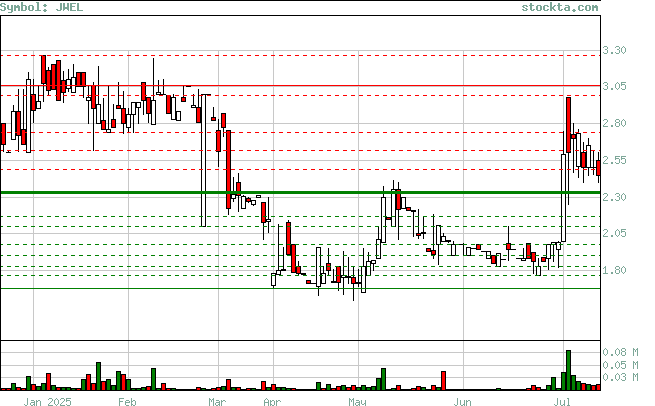Click the 0.08 M volume label
Viewport: 655px width, 406px height.
(620, 353)
